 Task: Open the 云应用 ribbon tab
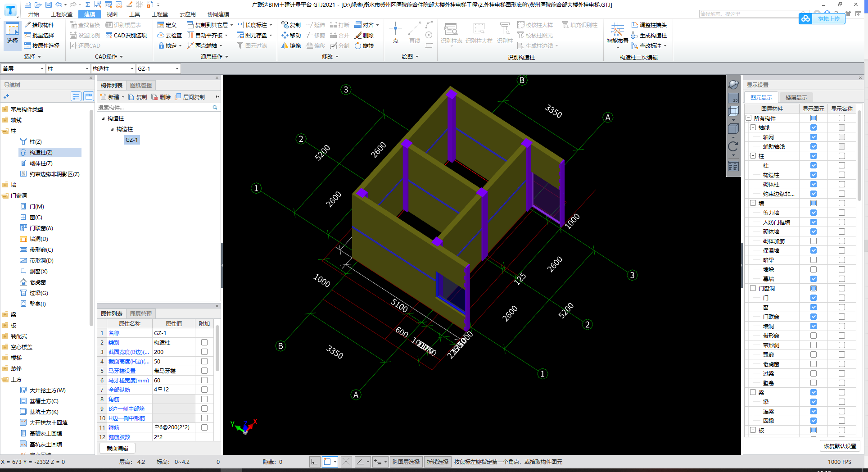[x=187, y=14]
